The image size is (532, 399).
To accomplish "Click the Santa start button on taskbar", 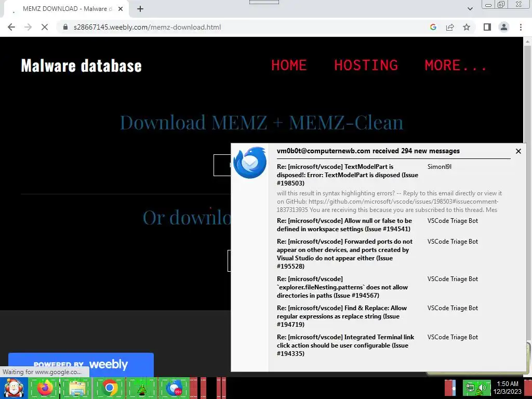I will pyautogui.click(x=14, y=388).
